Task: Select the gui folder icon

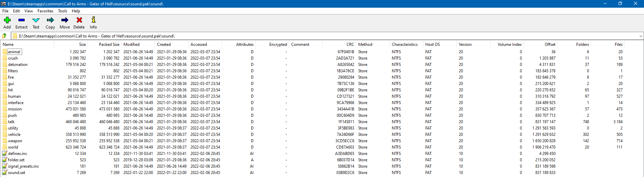Action: pos(5,83)
